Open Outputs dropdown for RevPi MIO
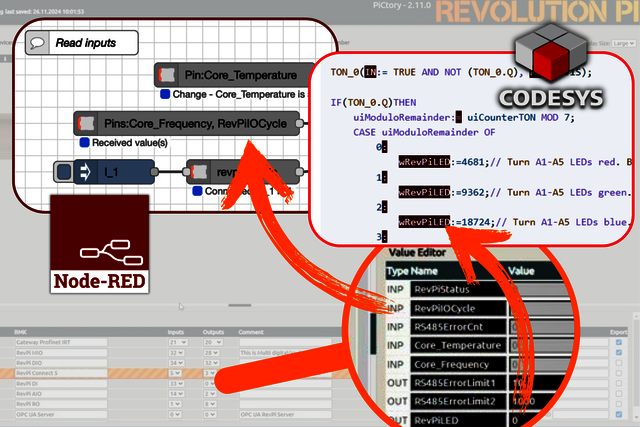640x427 pixels. pos(213,353)
